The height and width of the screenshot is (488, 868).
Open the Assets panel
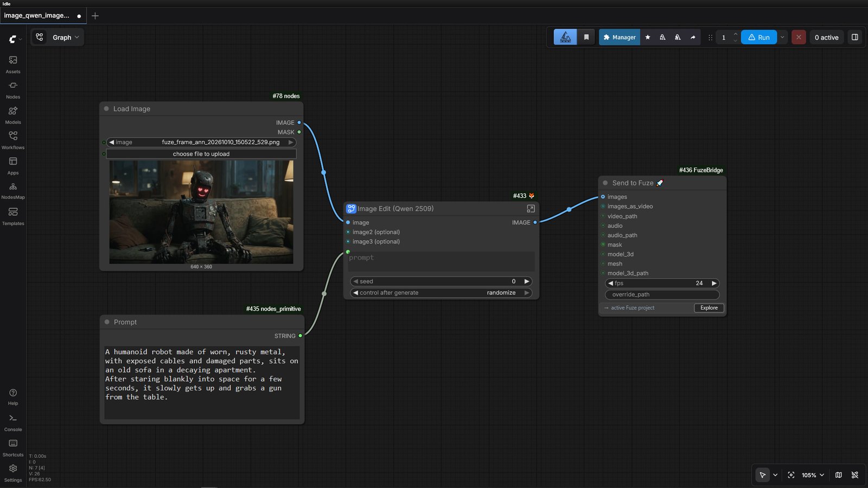point(13,64)
